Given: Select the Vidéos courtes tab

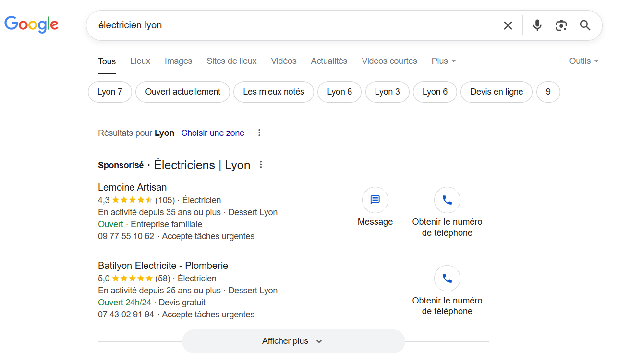Looking at the screenshot, I should tap(389, 61).
